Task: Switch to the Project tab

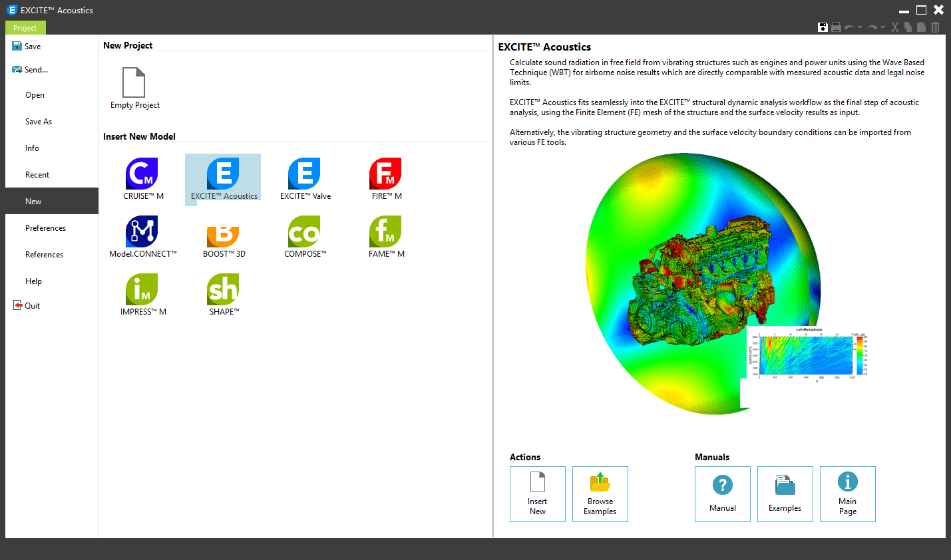Action: [x=25, y=28]
